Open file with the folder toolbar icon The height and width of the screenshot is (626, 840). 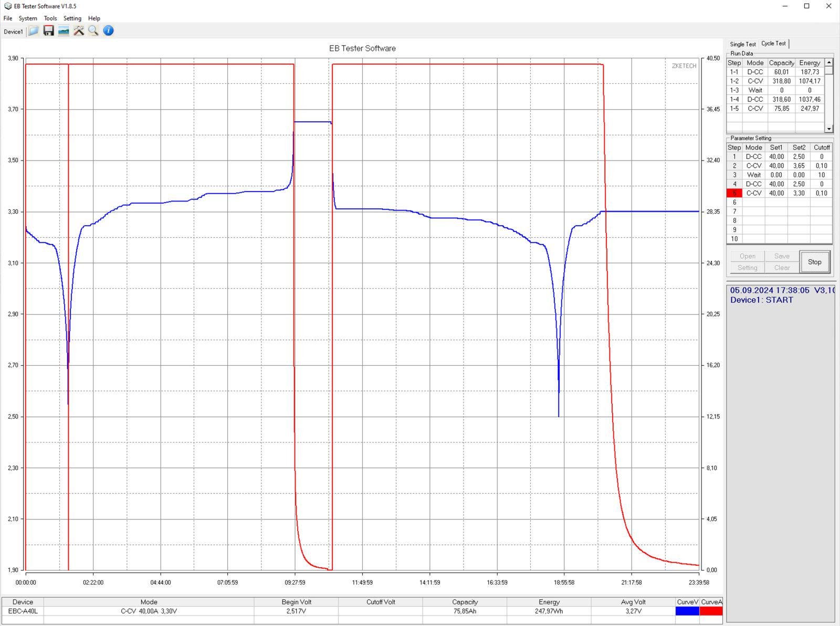click(x=34, y=31)
